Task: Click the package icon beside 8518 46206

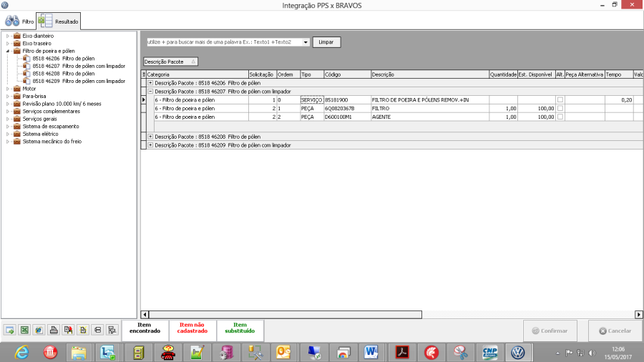Action: (x=26, y=58)
